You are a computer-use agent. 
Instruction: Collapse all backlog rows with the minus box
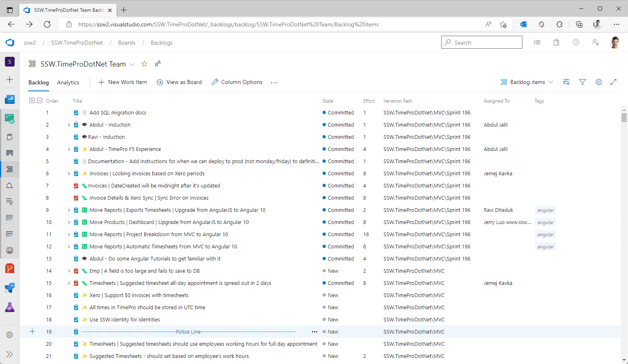39,101
